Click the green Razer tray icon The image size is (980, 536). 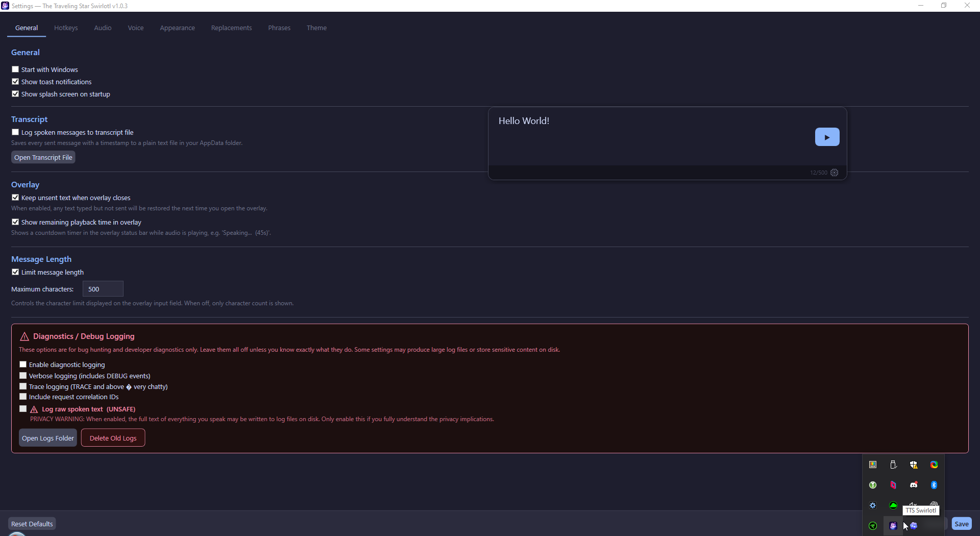tap(873, 526)
